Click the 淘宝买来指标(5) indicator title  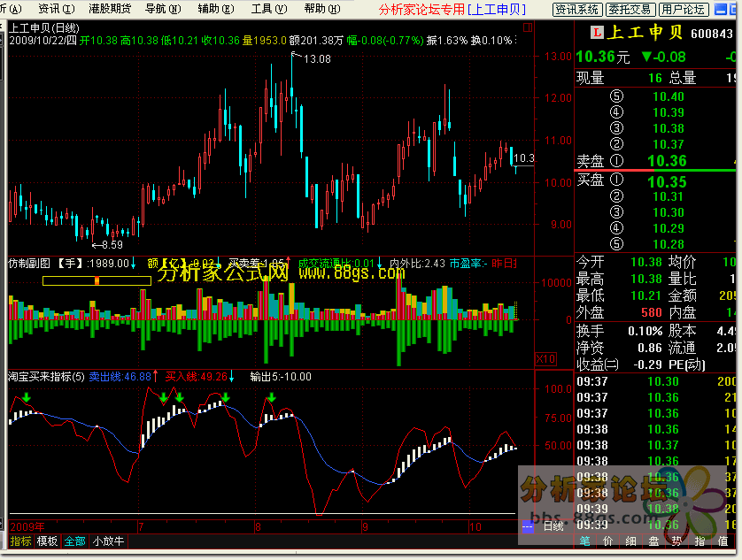[46, 377]
